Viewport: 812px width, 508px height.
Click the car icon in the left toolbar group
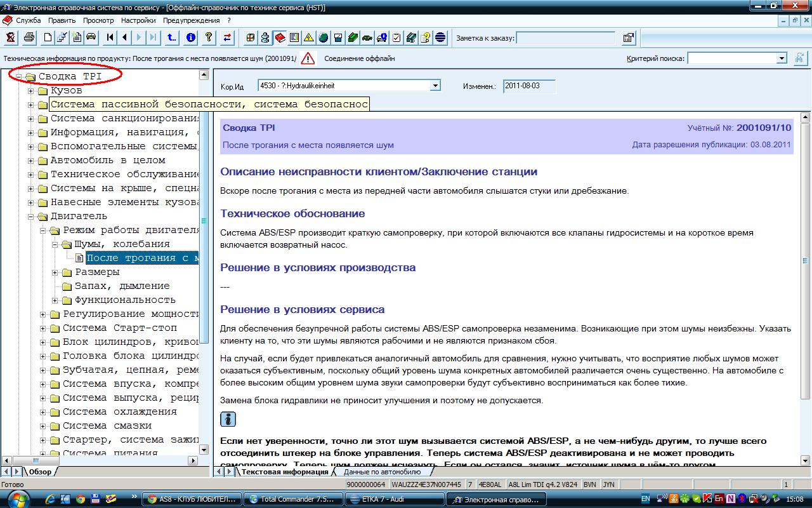tap(91, 37)
